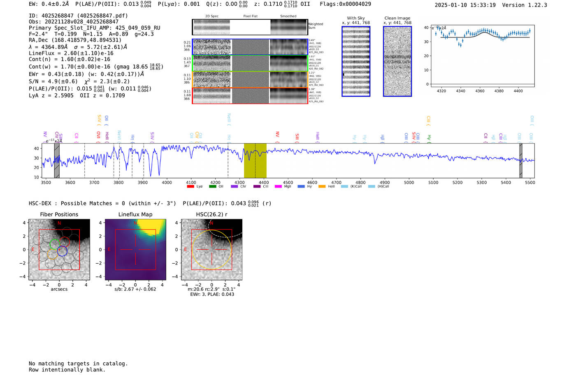576x392 pixels.
Task: Click the Hβ label near 4900
Action: (x=382, y=139)
